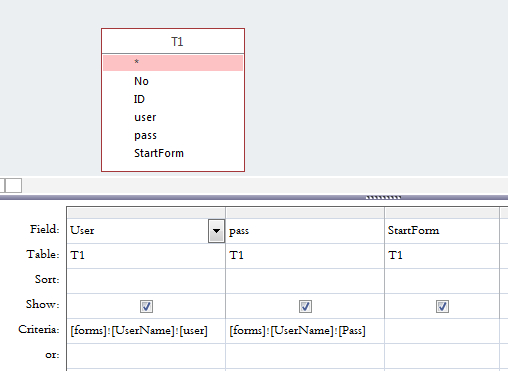Click empty Criteria cell under StartForm

(x=442, y=331)
